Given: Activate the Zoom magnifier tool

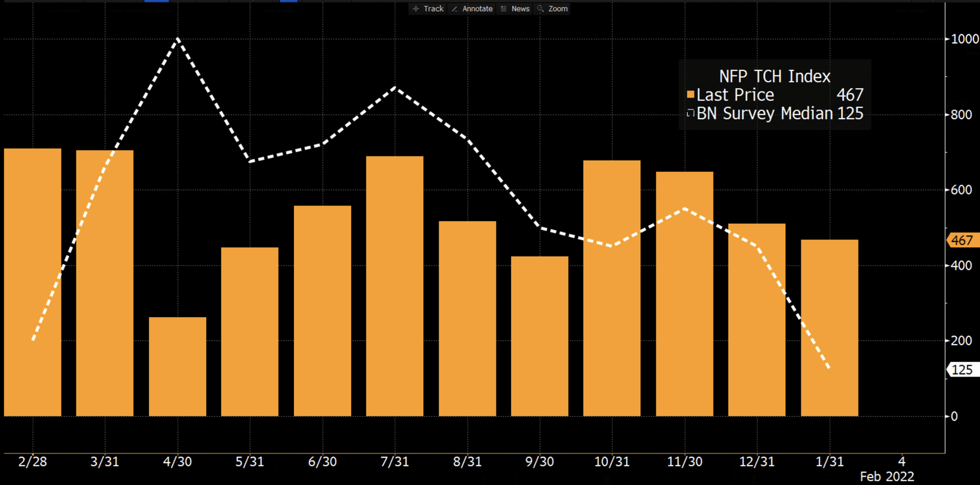Looking at the screenshot, I should [x=553, y=8].
